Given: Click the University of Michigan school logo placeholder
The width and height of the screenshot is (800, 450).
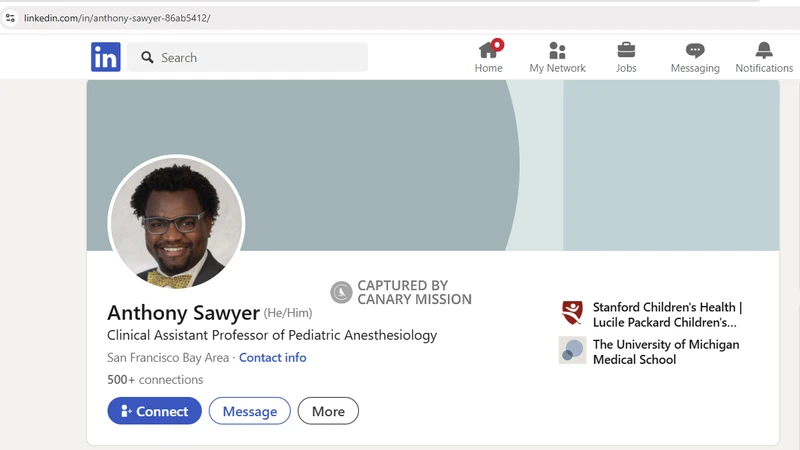Looking at the screenshot, I should (x=572, y=350).
